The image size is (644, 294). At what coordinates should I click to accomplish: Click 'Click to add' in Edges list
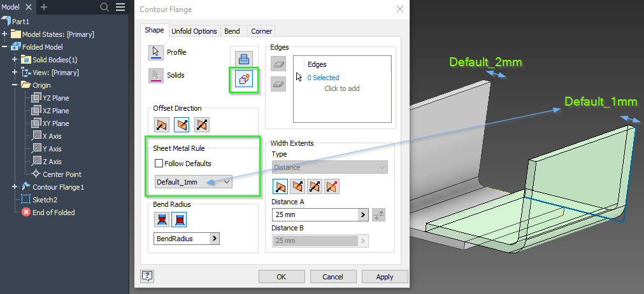point(341,88)
